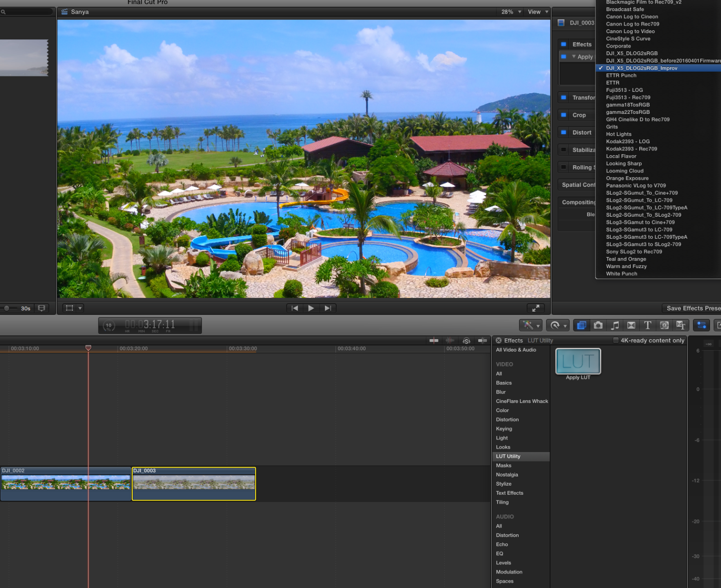The image size is (721, 588).
Task: Toggle the Distort section checkbox
Action: coord(564,133)
